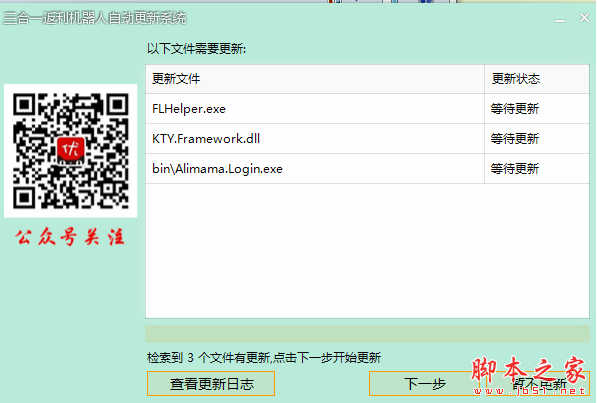Click the 检索到 3 个文件有更新 status text

[x=264, y=358]
